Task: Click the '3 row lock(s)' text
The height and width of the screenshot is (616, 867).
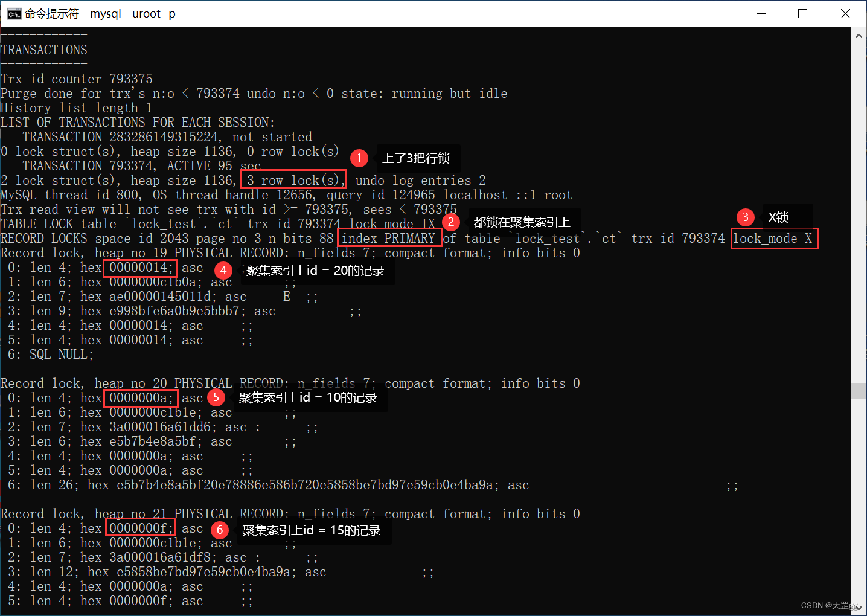Action: pyautogui.click(x=293, y=180)
